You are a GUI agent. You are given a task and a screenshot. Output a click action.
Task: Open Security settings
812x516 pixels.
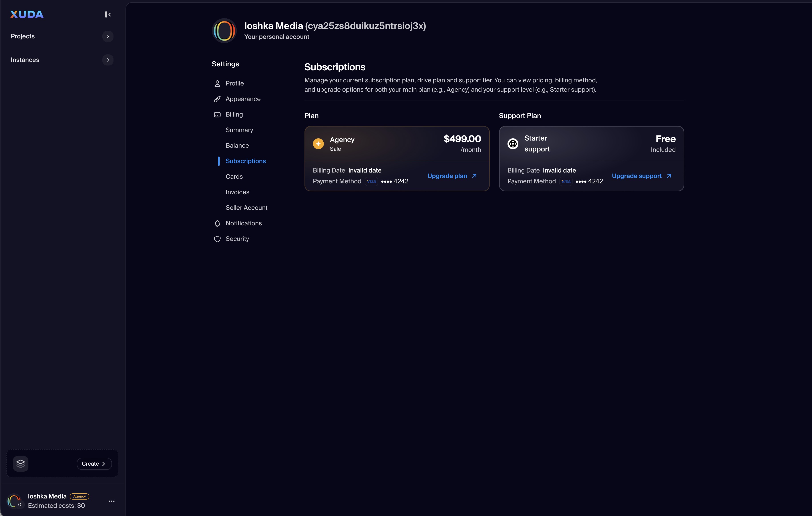pos(237,239)
